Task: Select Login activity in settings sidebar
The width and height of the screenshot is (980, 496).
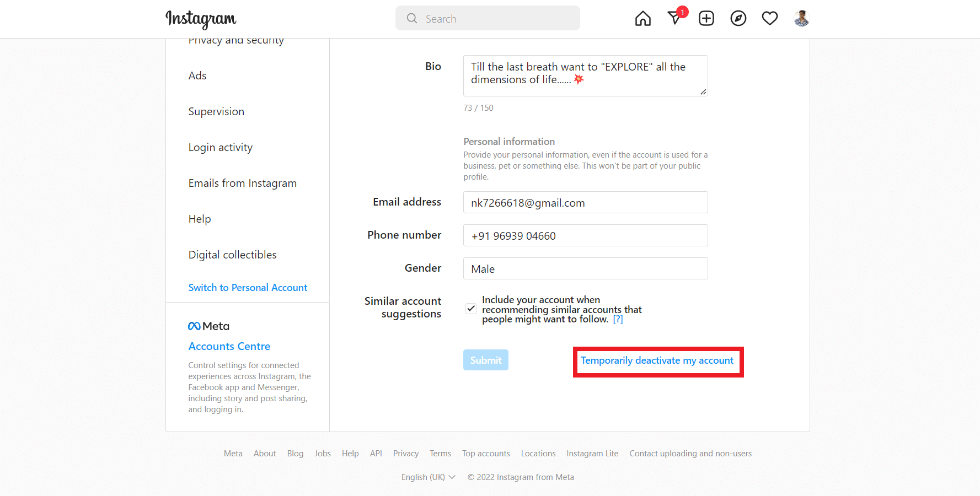Action: (221, 147)
